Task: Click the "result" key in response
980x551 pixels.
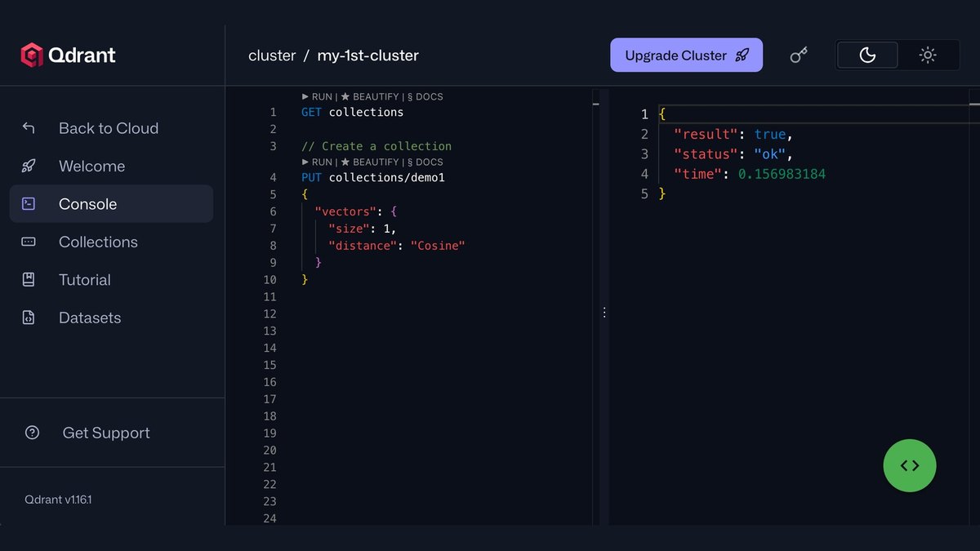Action: 705,134
